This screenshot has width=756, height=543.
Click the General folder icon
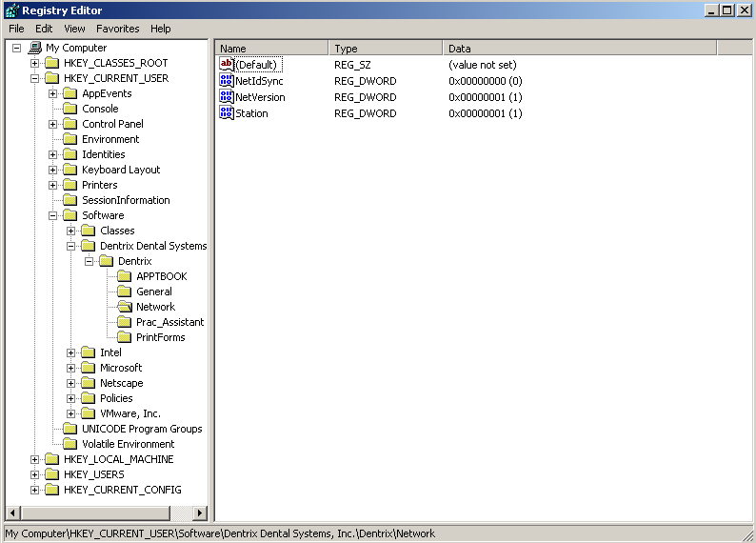[125, 292]
